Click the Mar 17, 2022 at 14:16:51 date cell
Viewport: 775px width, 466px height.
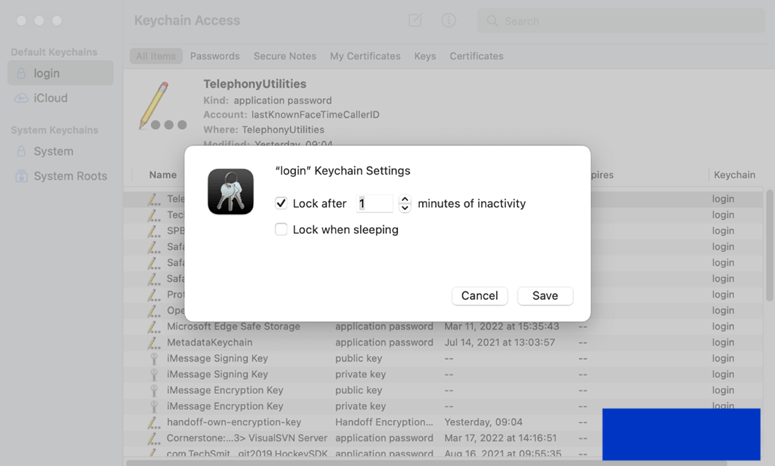coord(500,438)
